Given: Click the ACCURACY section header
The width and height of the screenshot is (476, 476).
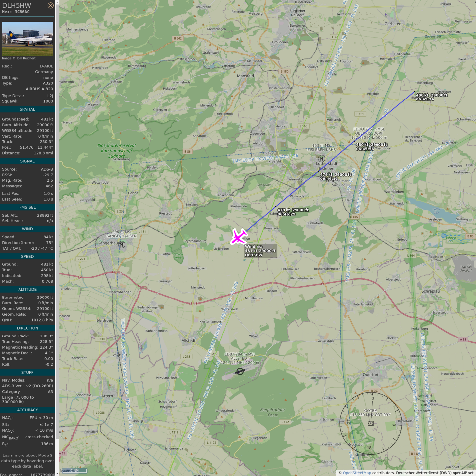Looking at the screenshot, I should point(27,410).
